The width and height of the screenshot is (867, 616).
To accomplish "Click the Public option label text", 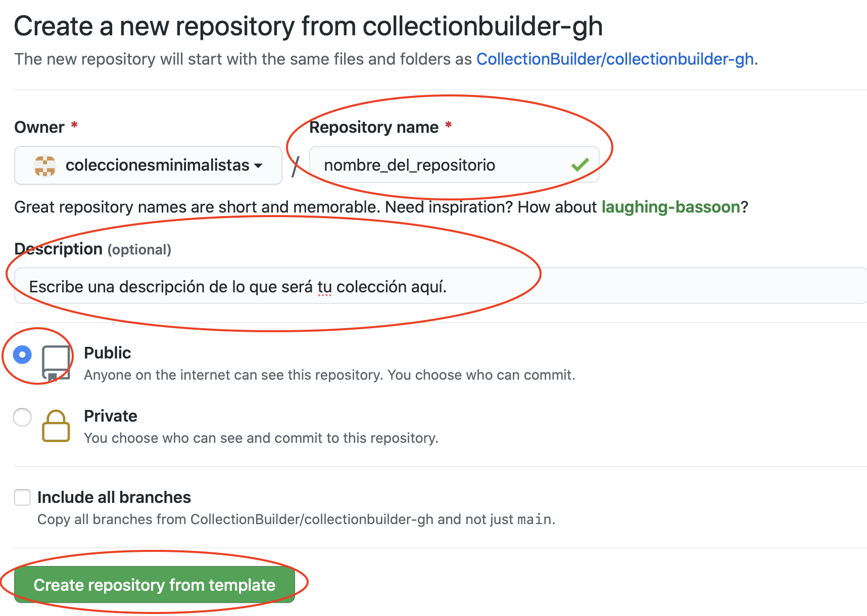I will click(107, 352).
